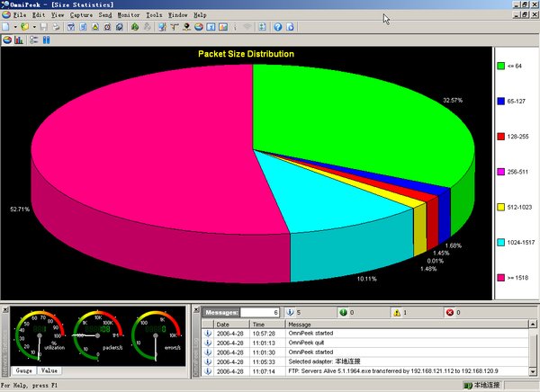Close the Network Statistics gauge panel

click(5, 310)
